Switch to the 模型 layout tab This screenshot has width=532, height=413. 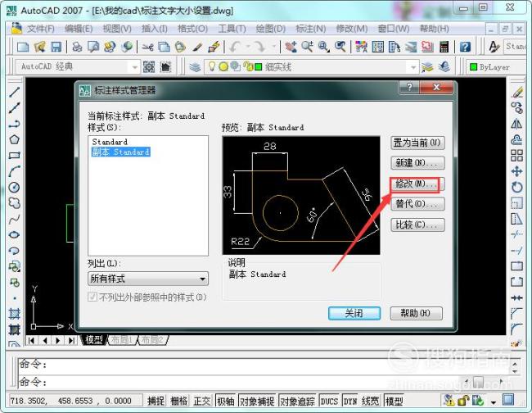[94, 339]
